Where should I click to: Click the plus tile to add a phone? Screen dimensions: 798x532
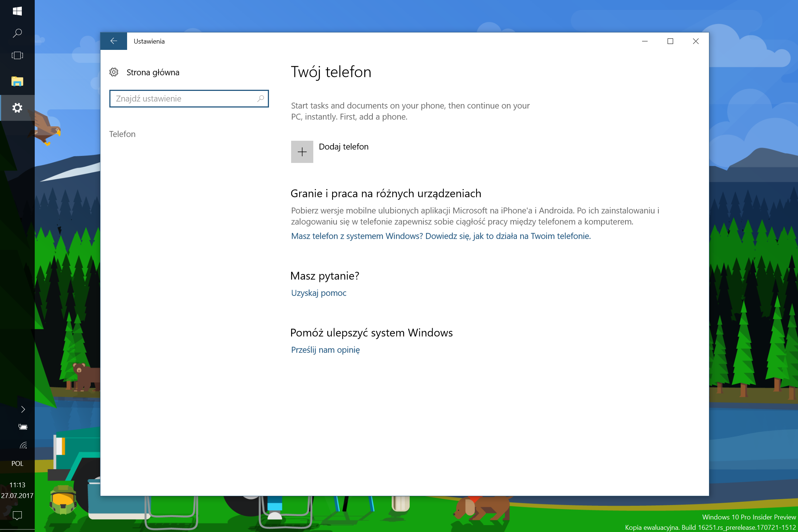[302, 152]
